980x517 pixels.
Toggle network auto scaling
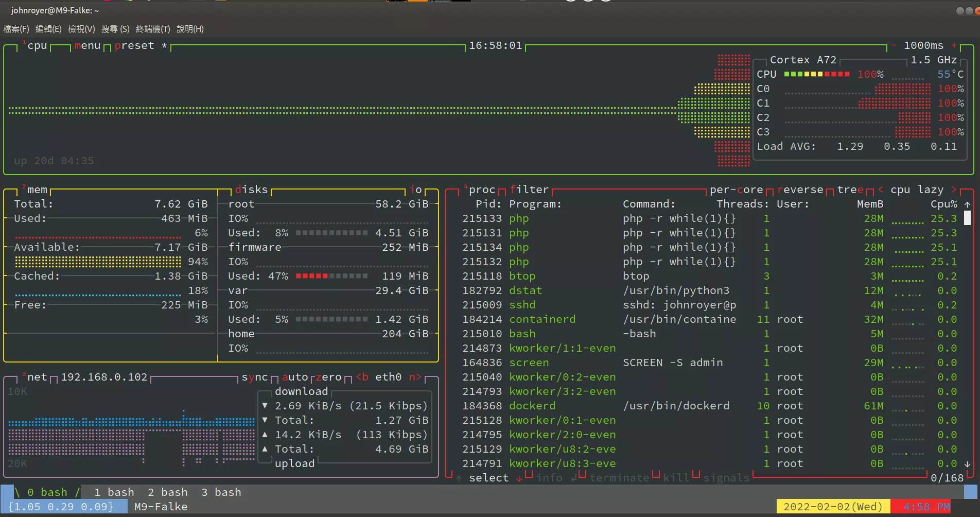[x=295, y=377]
